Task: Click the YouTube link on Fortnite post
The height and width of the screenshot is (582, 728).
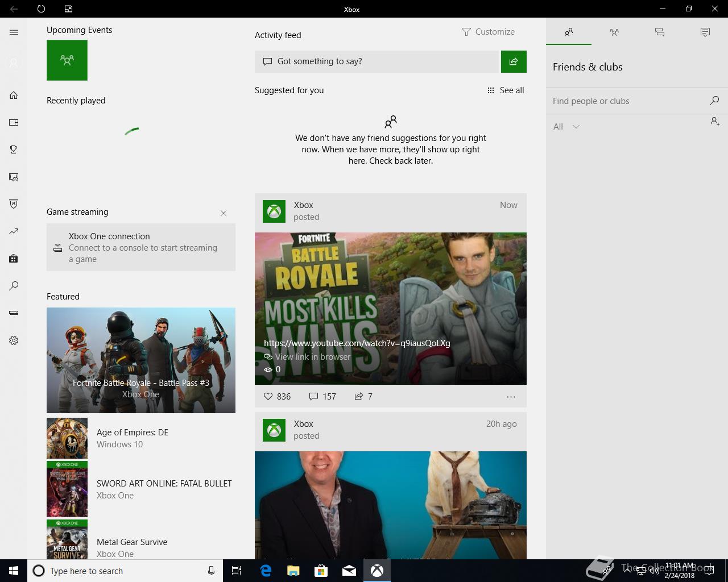Action: click(x=357, y=343)
